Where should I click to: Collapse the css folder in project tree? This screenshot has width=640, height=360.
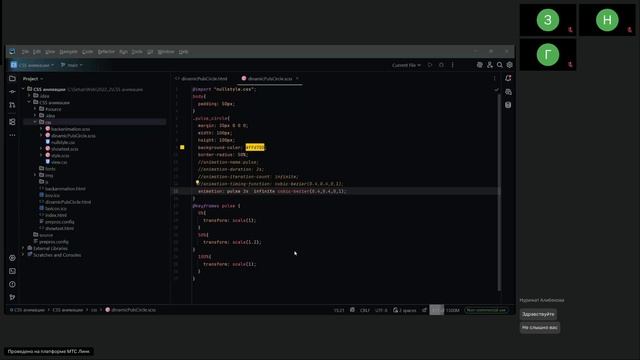[x=36, y=122]
